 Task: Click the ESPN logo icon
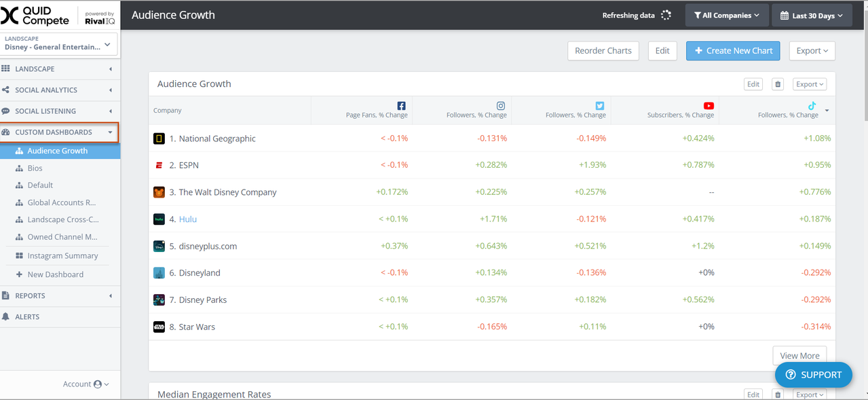pyautogui.click(x=159, y=165)
